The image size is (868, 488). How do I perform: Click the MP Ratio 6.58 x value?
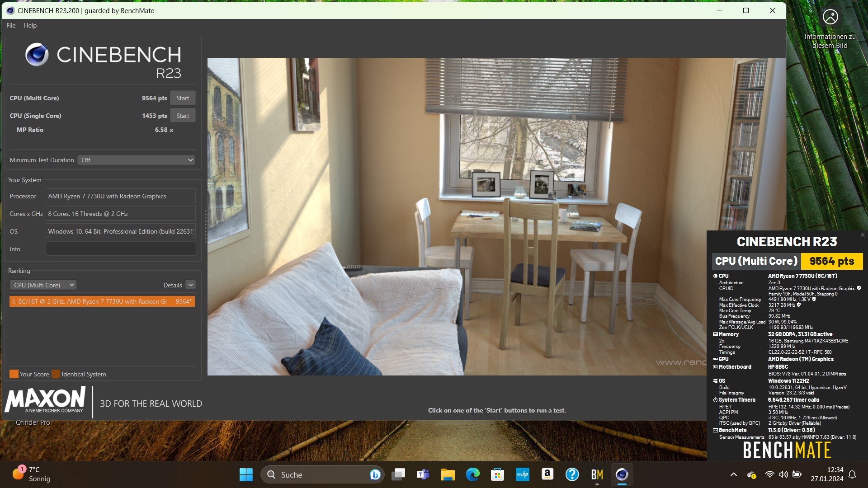coord(164,130)
